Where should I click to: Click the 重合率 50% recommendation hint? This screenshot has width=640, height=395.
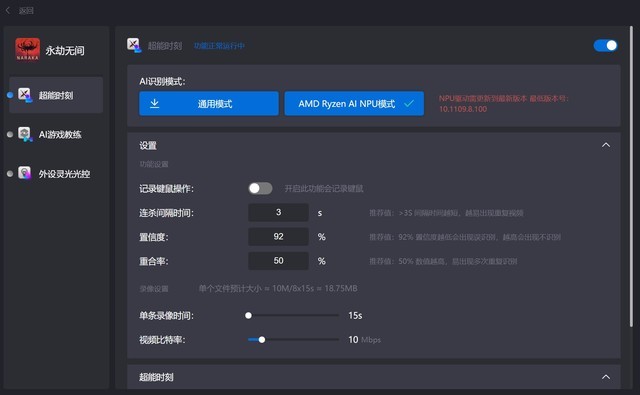tap(443, 261)
